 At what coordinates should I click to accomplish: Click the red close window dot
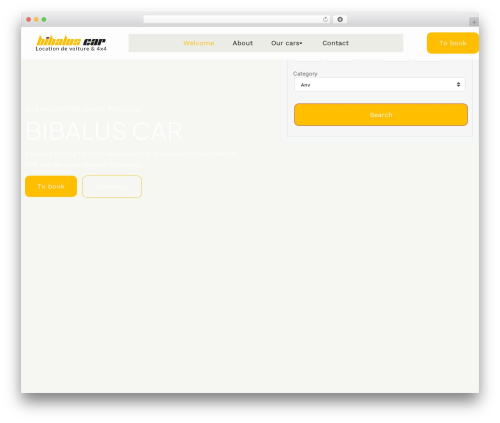(29, 19)
